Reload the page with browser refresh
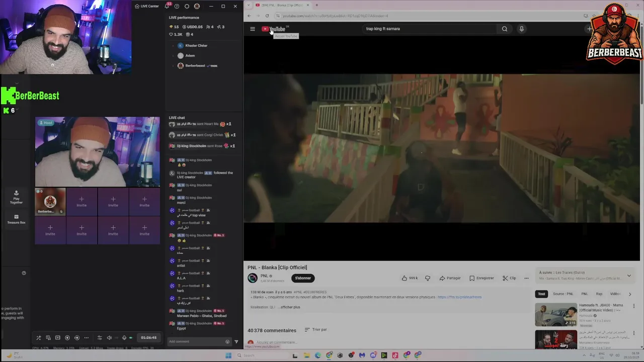Screen dimensions: 644x362 coord(267,16)
